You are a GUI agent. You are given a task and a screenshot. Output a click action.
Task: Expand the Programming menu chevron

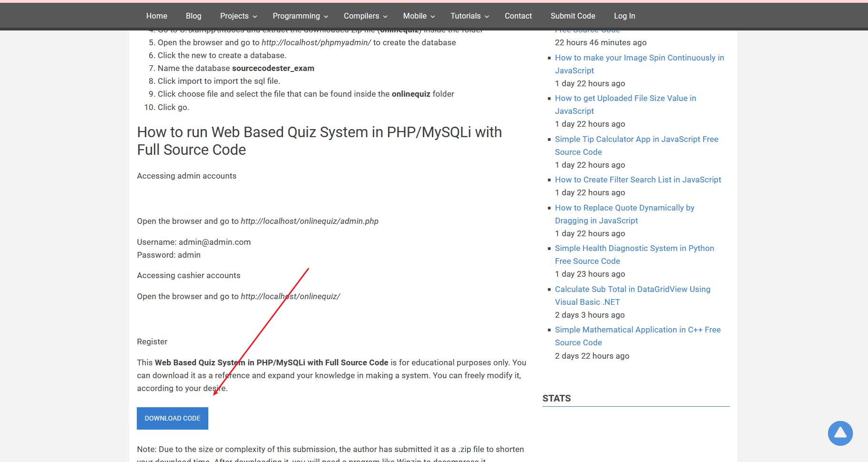pos(326,17)
